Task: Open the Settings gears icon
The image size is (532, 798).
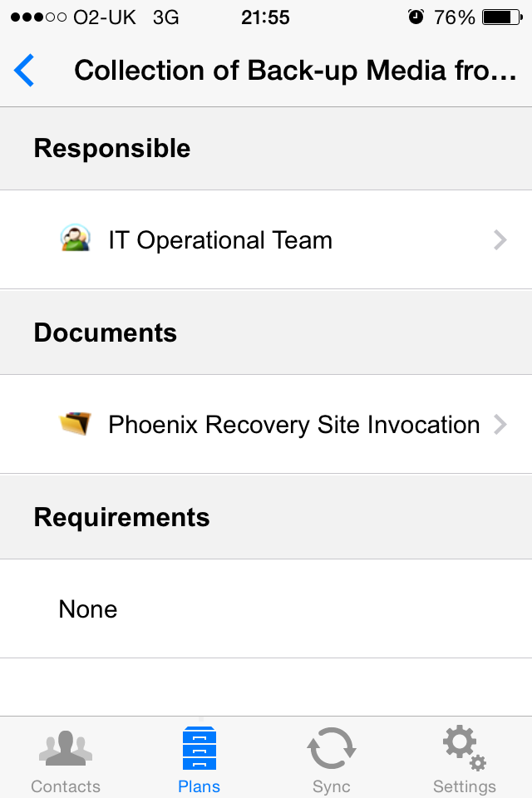Action: 465,747
